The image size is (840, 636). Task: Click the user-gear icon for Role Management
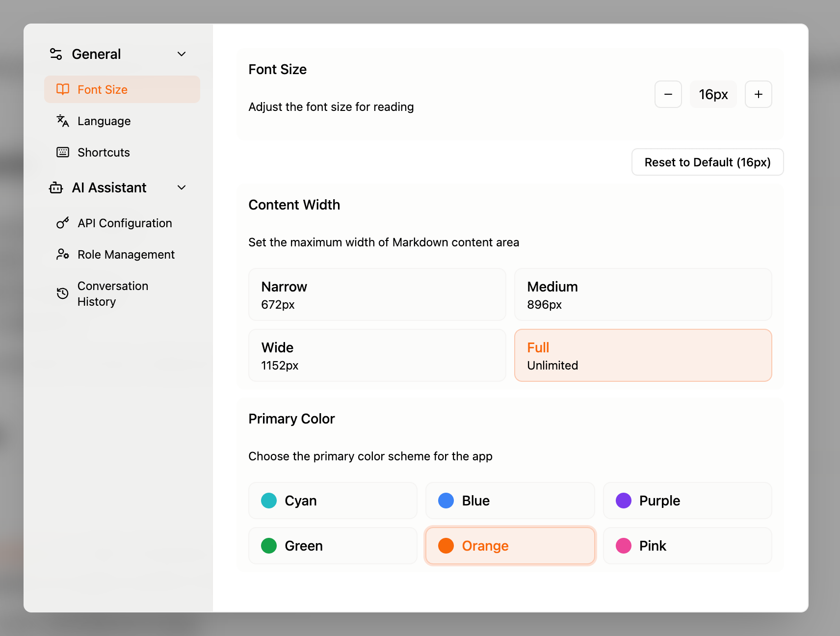pos(63,254)
